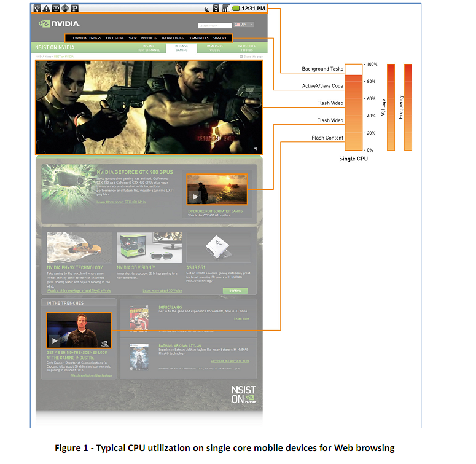The image size is (476, 464).
Task: Click Experience Next Generation Gaming caption
Action: tap(215, 211)
